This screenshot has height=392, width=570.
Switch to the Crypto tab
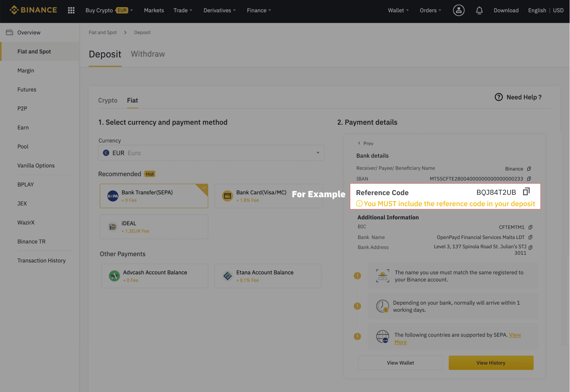(x=108, y=100)
